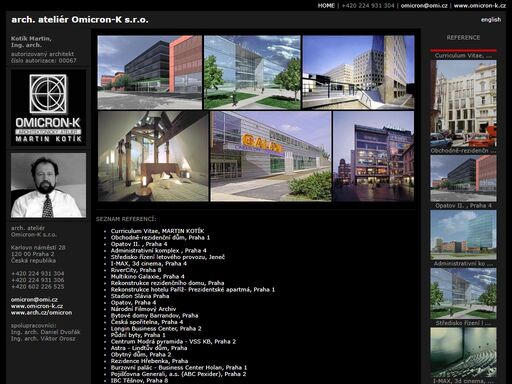
Task: Open the dark office building render thumbnail
Action: [150, 73]
